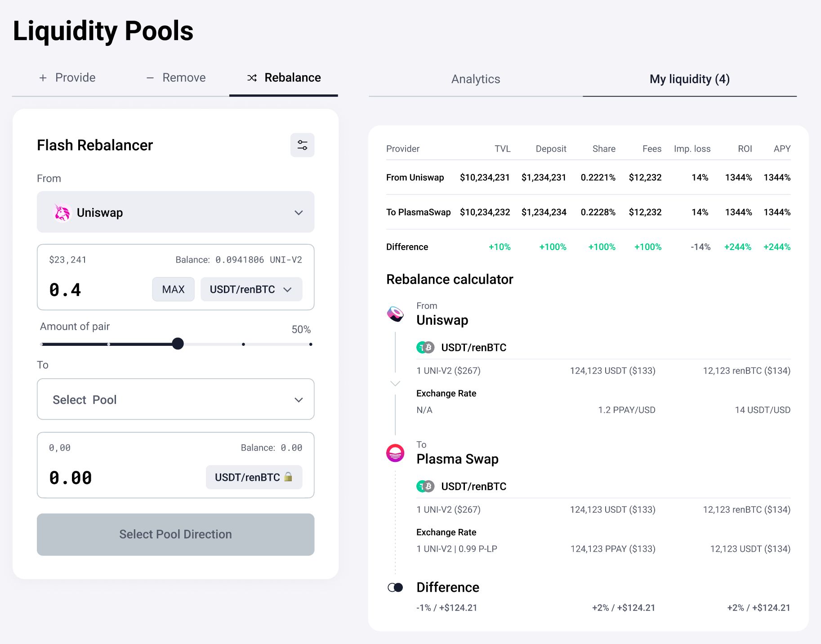The image size is (821, 644).
Task: Click the Amount of pair slider handle
Action: click(178, 344)
